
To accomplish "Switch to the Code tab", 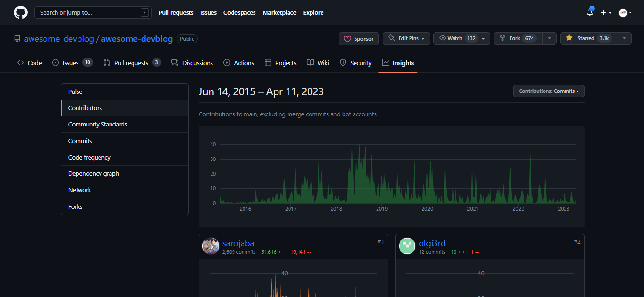I will pos(30,63).
